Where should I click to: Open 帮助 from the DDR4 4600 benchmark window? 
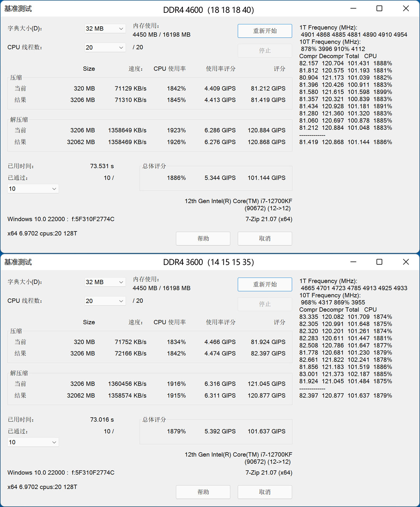(203, 238)
